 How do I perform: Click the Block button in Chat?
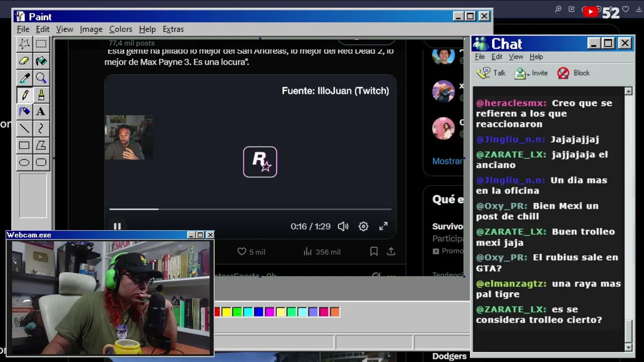click(x=574, y=73)
